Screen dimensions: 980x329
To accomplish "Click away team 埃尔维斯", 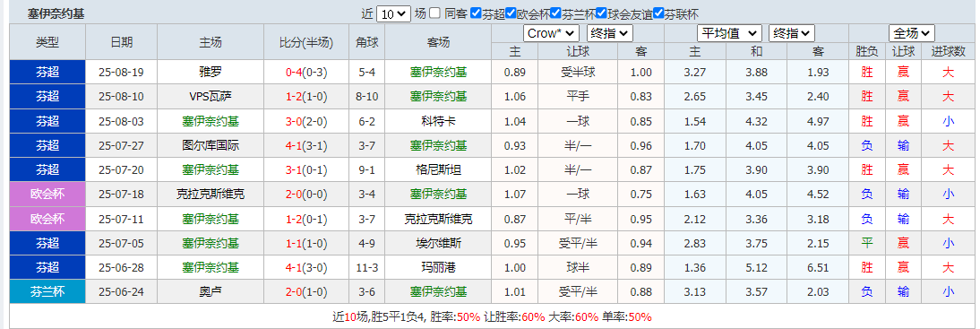I will pyautogui.click(x=438, y=243).
